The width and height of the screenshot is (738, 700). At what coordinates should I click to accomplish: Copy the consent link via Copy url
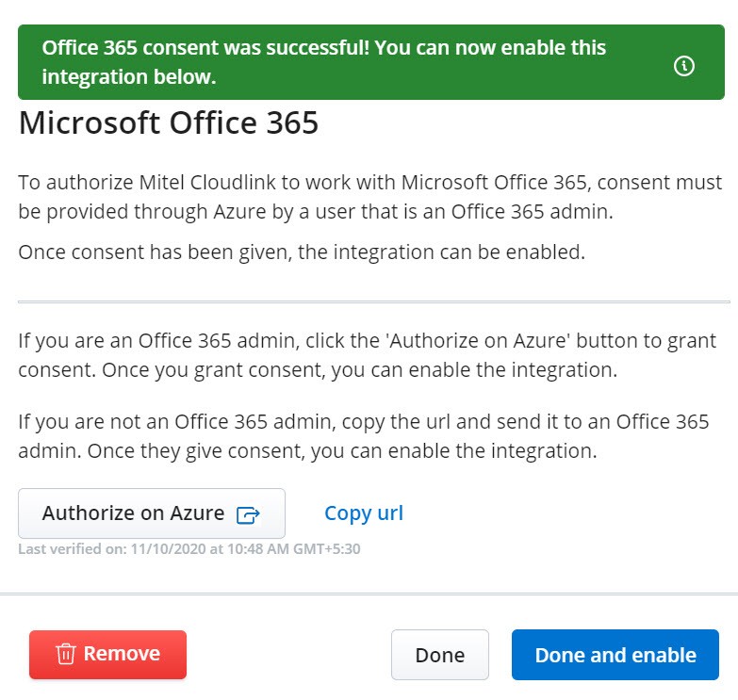364,513
